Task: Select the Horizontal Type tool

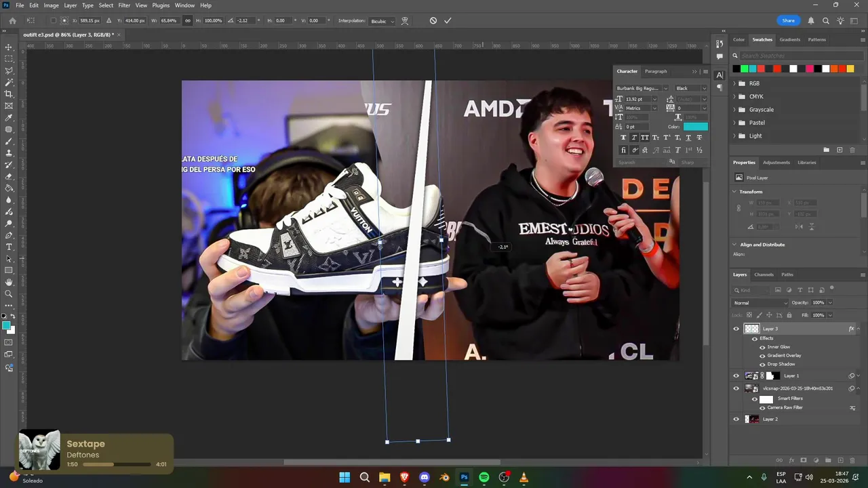Action: point(9,247)
